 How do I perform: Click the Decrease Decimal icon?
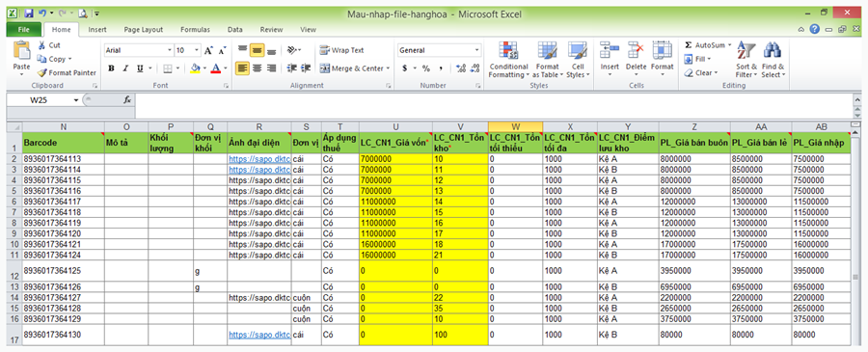[x=475, y=68]
